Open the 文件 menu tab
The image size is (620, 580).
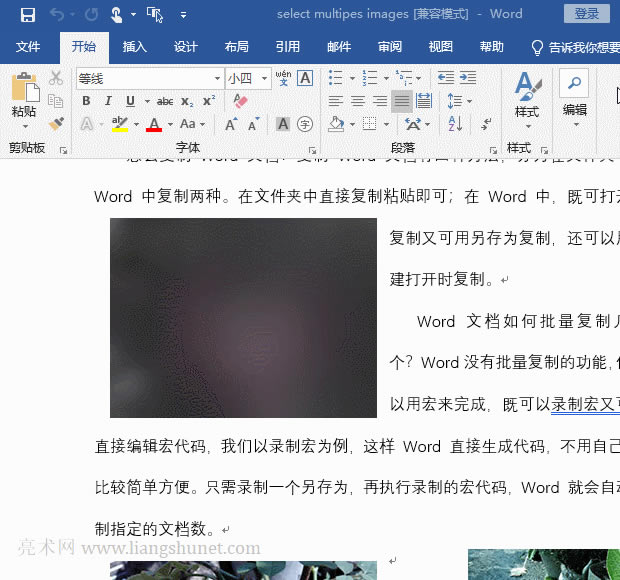28,47
